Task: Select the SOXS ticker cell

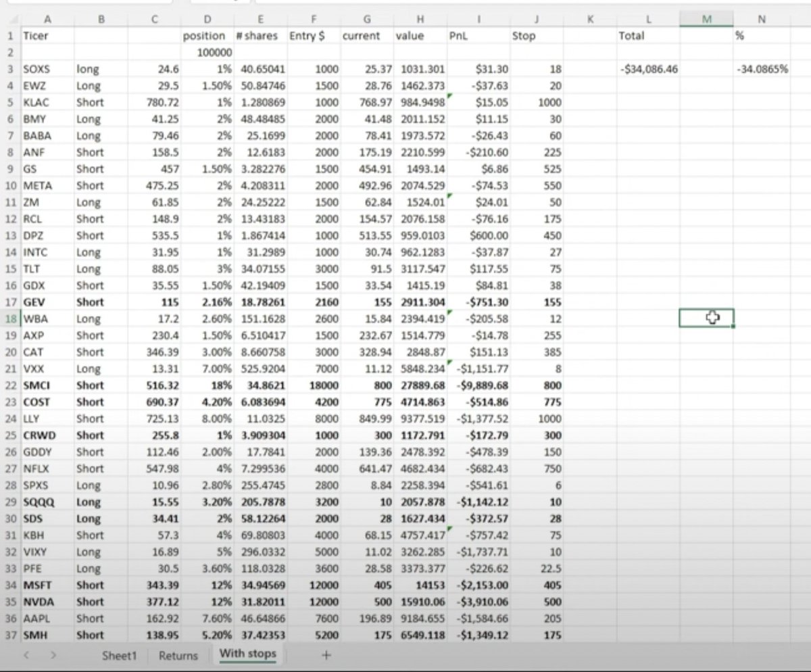Action: [47, 69]
